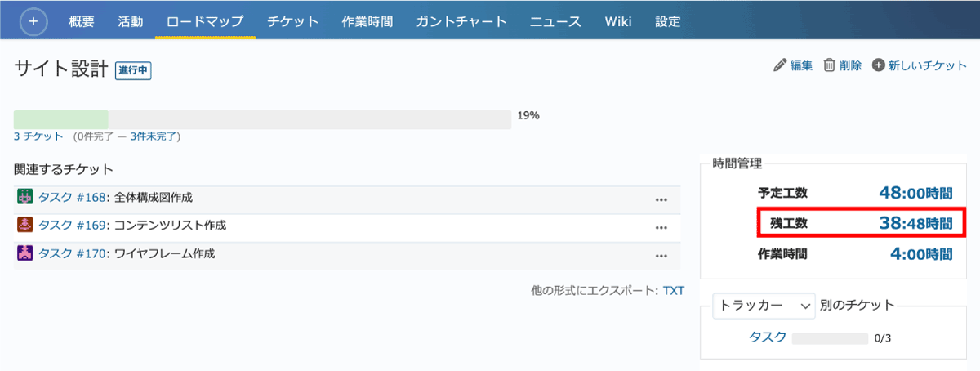Image resolution: width=980 pixels, height=371 pixels.
Task: Click the trash can delete icon
Action: tap(829, 66)
